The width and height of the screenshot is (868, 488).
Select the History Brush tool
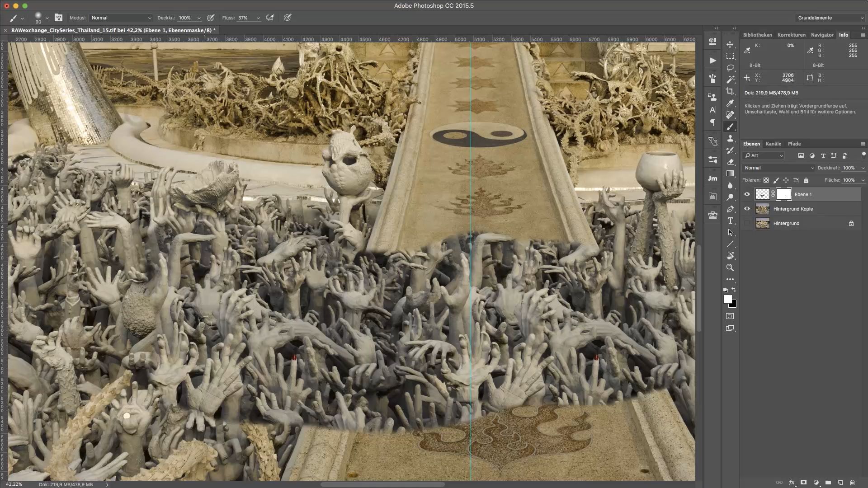coord(730,150)
